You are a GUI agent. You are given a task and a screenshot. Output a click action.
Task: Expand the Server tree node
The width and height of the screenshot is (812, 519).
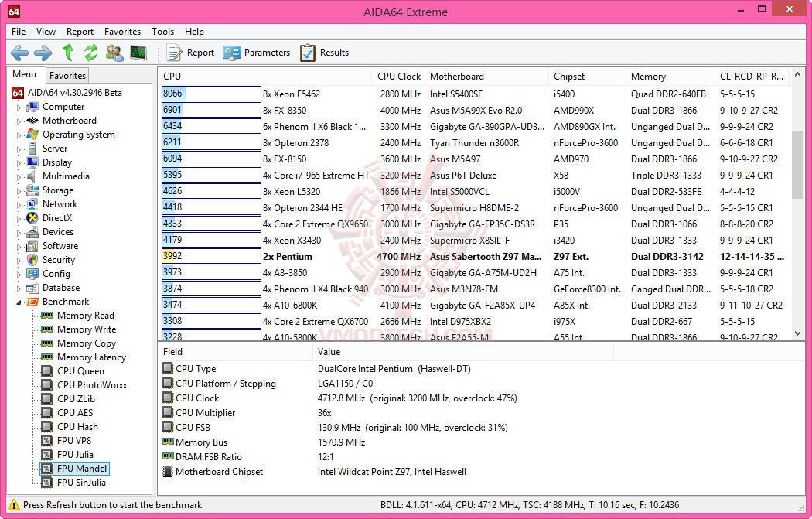point(19,149)
